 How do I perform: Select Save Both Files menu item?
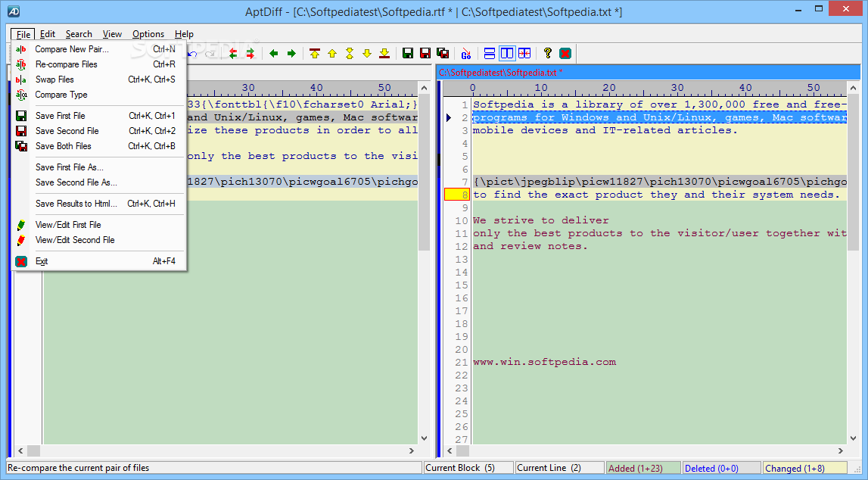(98, 146)
